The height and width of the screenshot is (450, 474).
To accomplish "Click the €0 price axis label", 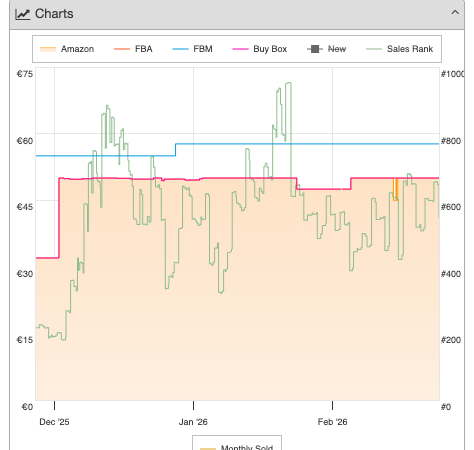I will tap(27, 407).
